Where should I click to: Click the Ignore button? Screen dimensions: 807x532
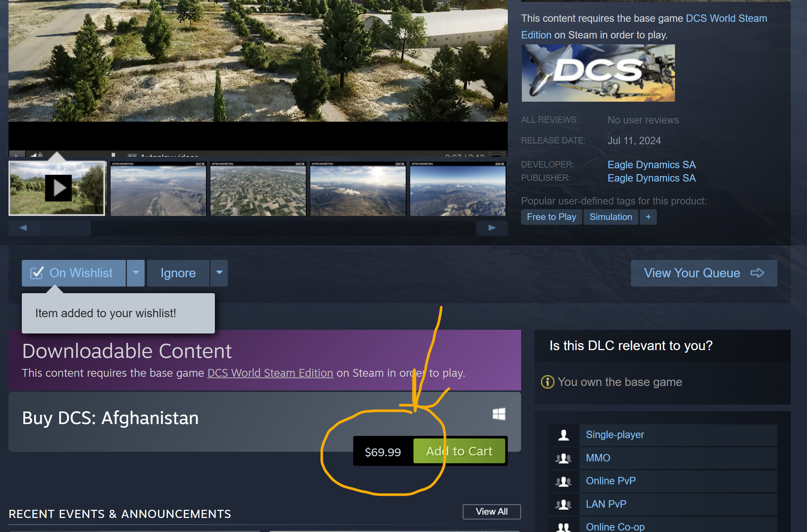(x=178, y=273)
